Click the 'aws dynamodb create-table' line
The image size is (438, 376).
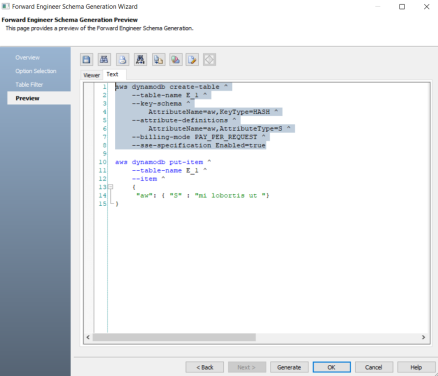point(171,87)
